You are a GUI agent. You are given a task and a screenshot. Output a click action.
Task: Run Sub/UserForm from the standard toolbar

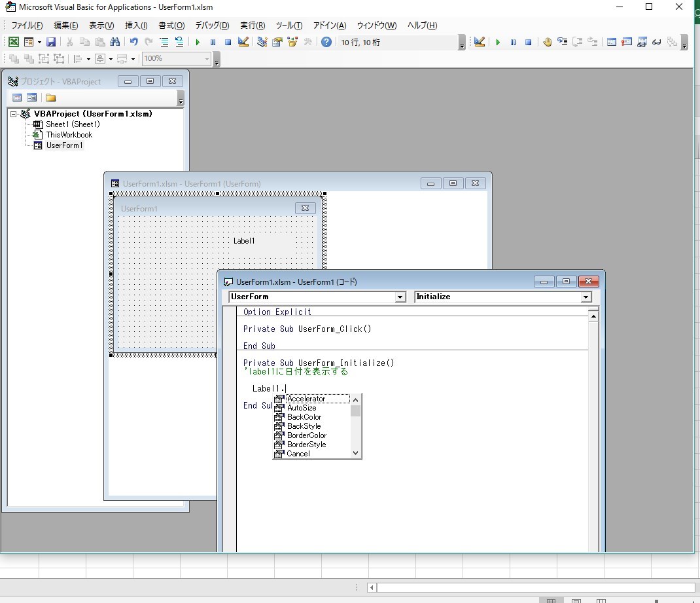pos(198,42)
